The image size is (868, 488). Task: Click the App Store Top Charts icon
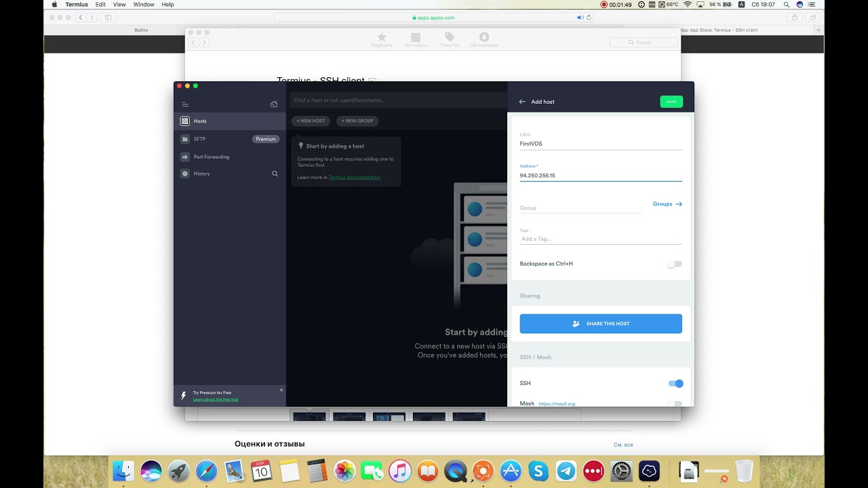[416, 40]
